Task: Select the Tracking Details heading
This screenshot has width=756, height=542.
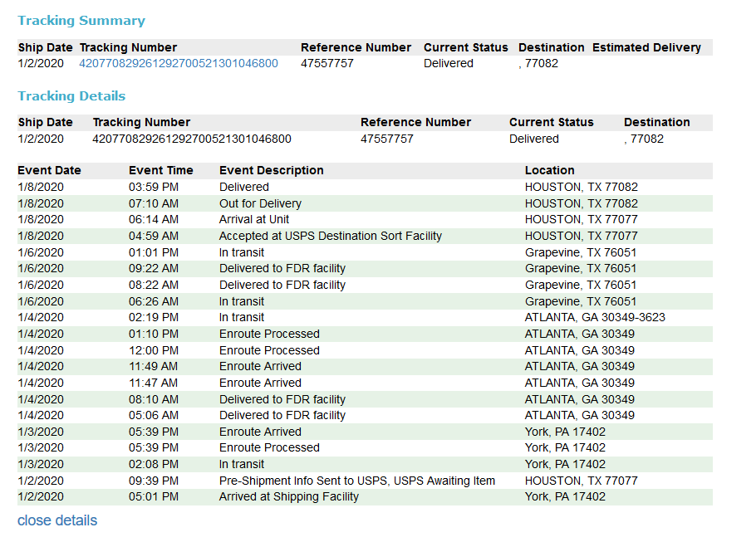Action: 71,96
